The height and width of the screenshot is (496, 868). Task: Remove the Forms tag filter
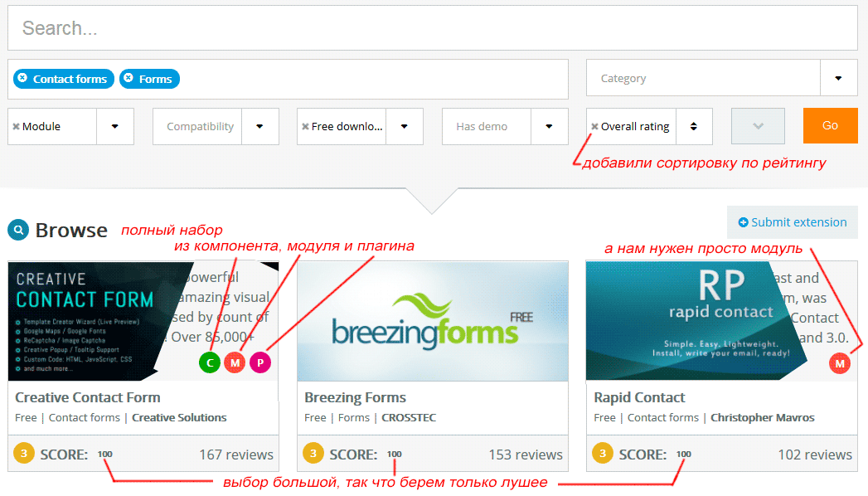(x=129, y=78)
